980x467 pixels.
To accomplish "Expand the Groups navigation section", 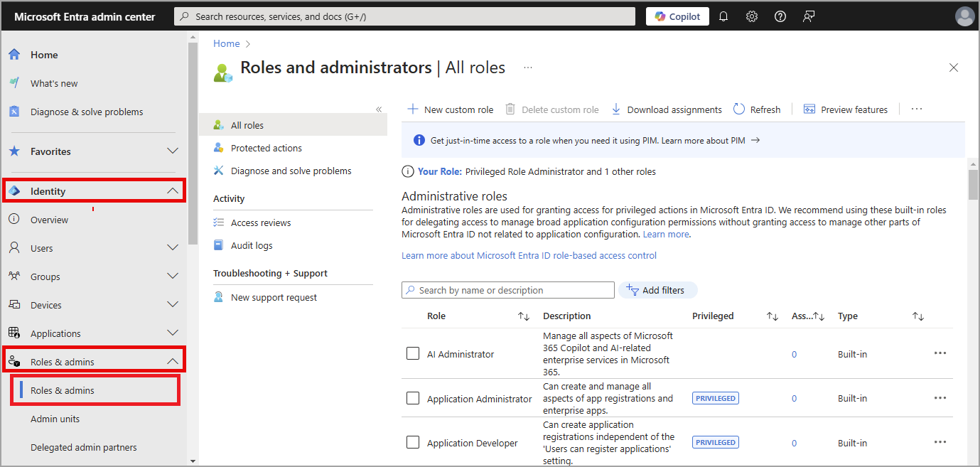I will coord(172,277).
